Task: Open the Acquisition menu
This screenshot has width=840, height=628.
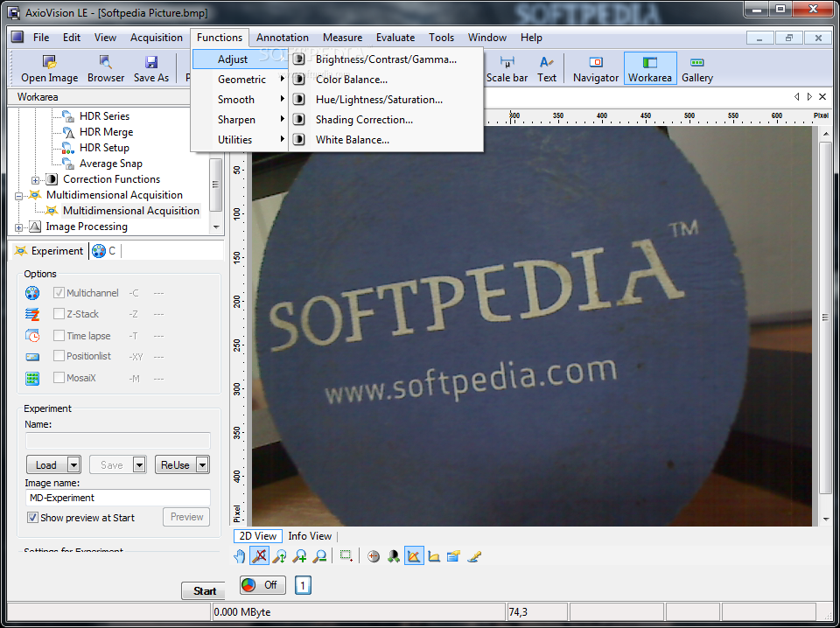Action: click(157, 38)
